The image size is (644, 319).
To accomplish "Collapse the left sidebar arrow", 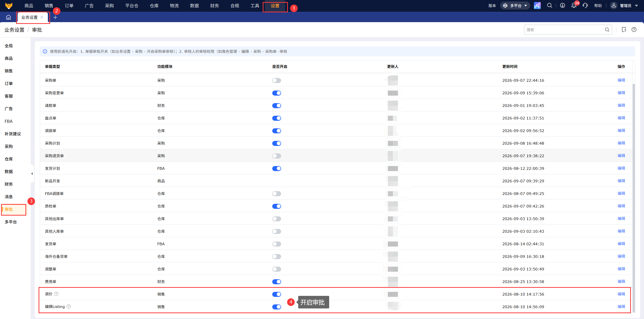I will [x=32, y=174].
